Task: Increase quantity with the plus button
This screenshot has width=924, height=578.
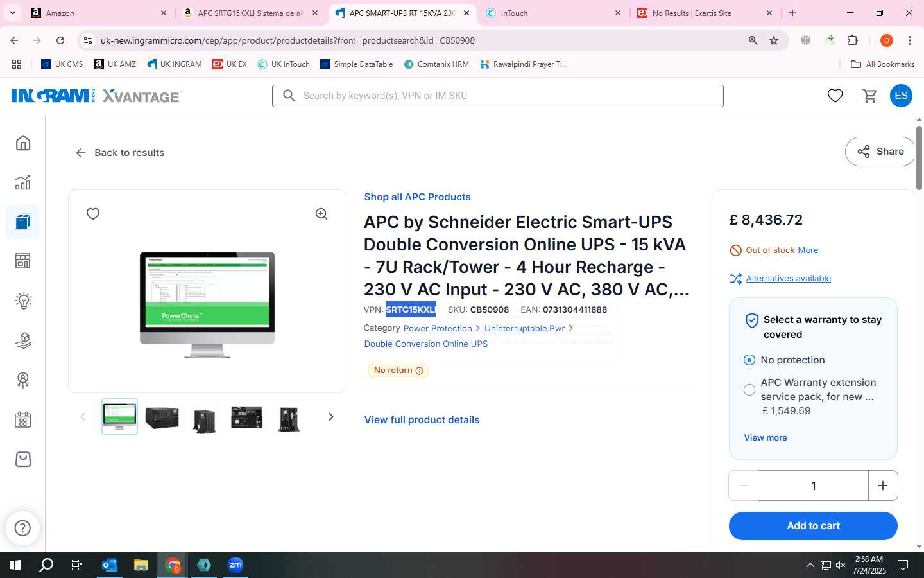Action: click(883, 486)
